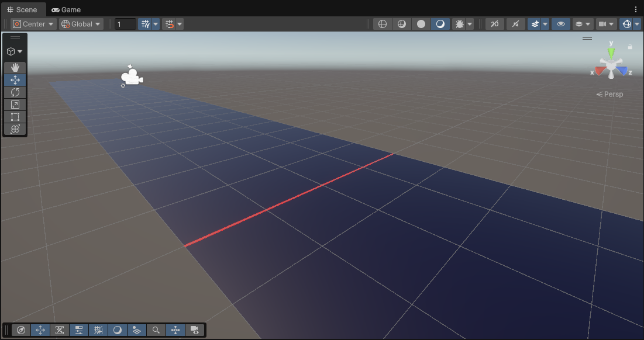Image resolution: width=644 pixels, height=340 pixels.
Task: Switch to the Game tab
Action: click(x=66, y=9)
